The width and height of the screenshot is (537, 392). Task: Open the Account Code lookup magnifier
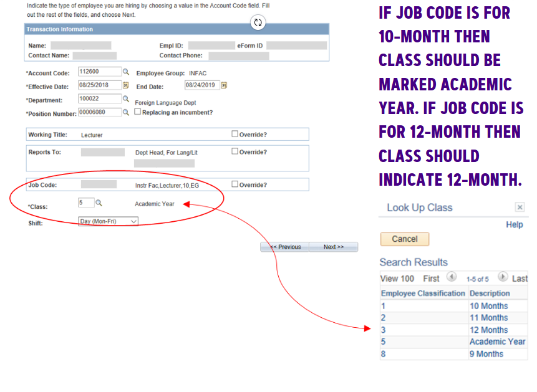(x=127, y=71)
